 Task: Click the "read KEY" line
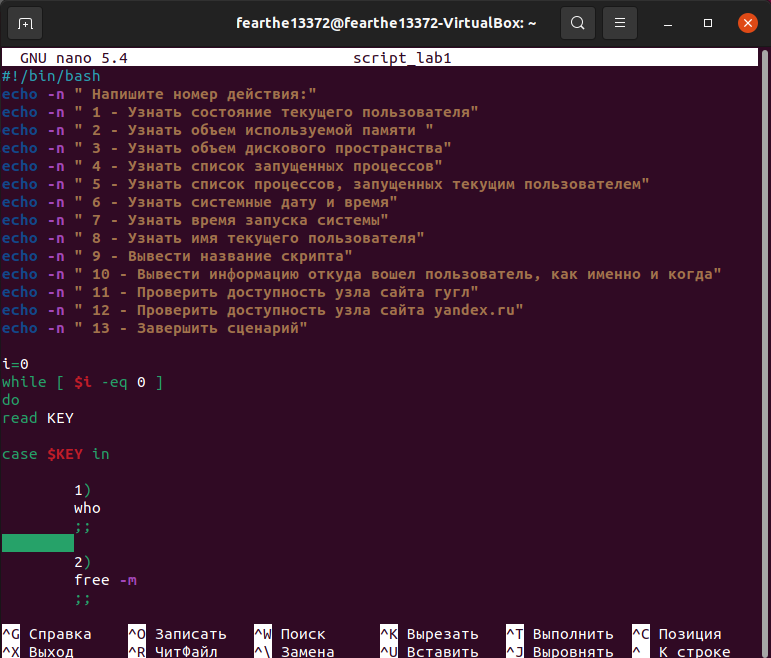38,418
